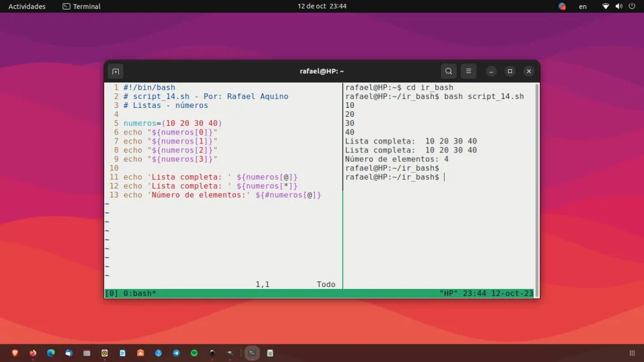Viewport: 644px width, 362px height.
Task: Open Microsoft Edge from the dock
Action: [51, 353]
